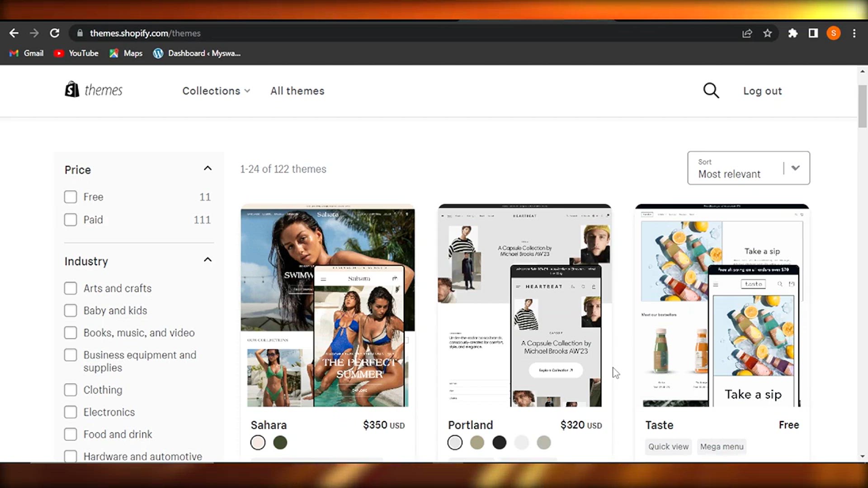
Task: Open the Portland theme title
Action: click(470, 425)
